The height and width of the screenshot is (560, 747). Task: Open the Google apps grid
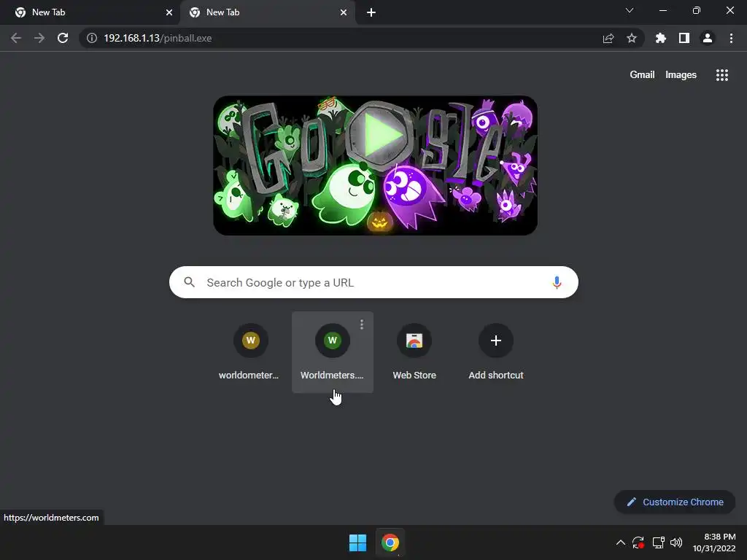point(722,75)
